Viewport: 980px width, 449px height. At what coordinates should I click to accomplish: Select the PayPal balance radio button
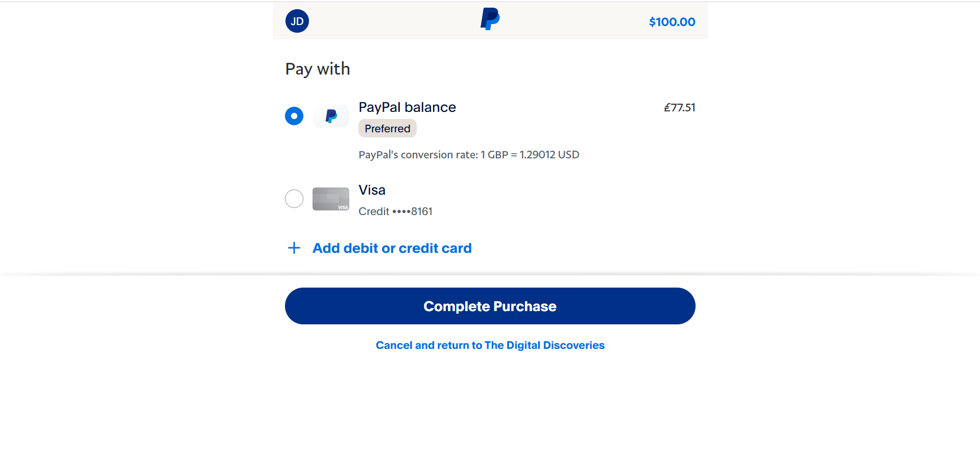(294, 116)
